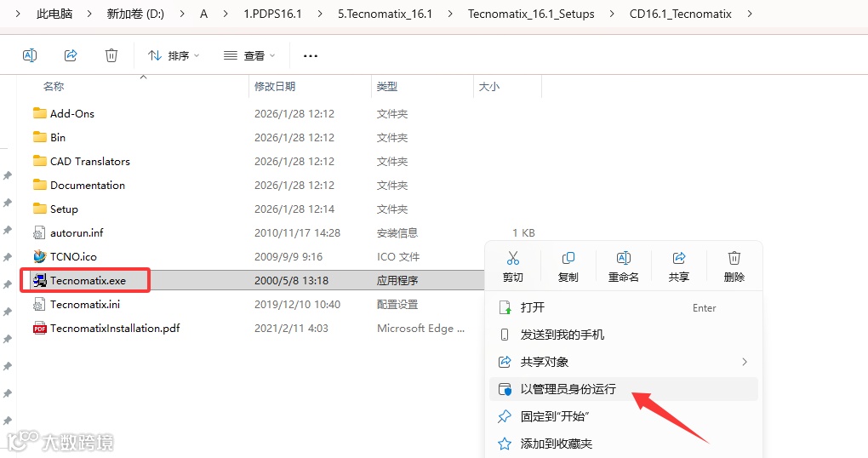Expand chevron after 5.Tecnomatix_16.1 breadcrumb

[x=450, y=14]
